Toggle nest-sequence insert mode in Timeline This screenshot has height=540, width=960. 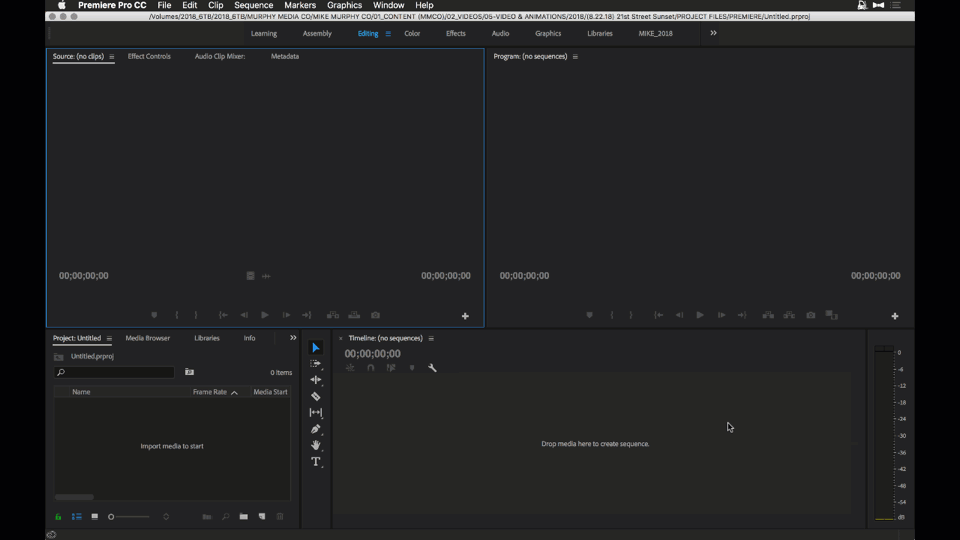tap(350, 368)
